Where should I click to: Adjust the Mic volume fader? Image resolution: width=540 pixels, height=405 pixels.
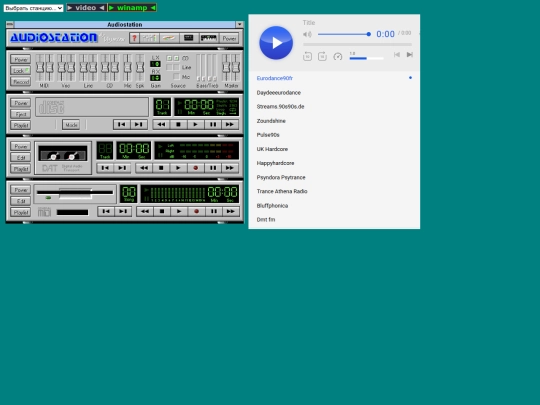tap(127, 68)
